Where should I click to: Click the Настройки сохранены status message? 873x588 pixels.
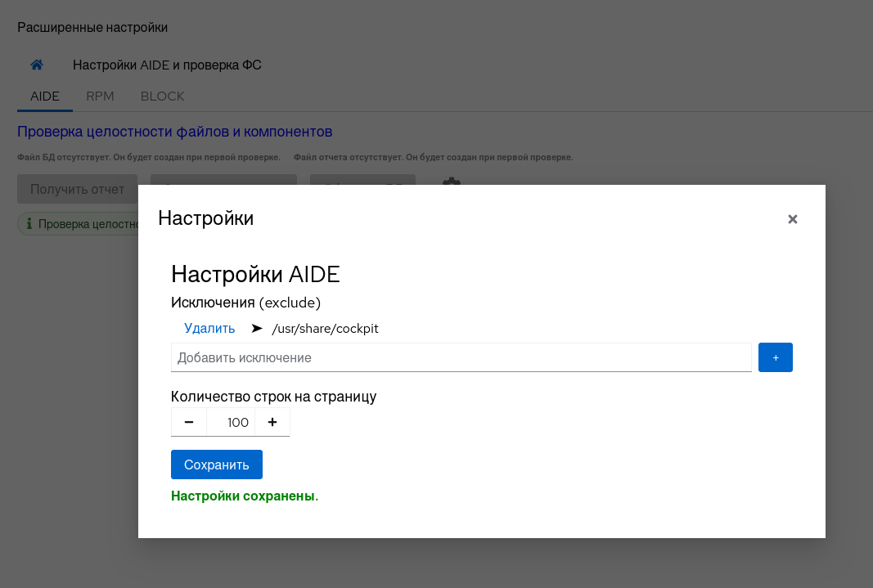pyautogui.click(x=245, y=496)
